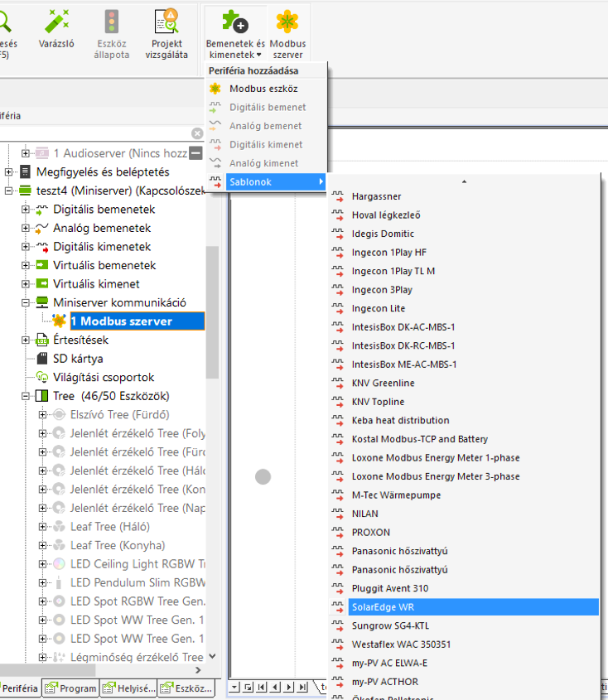The height and width of the screenshot is (700, 608).
Task: Choose Modbus eszköz from the menu
Action: tap(267, 89)
